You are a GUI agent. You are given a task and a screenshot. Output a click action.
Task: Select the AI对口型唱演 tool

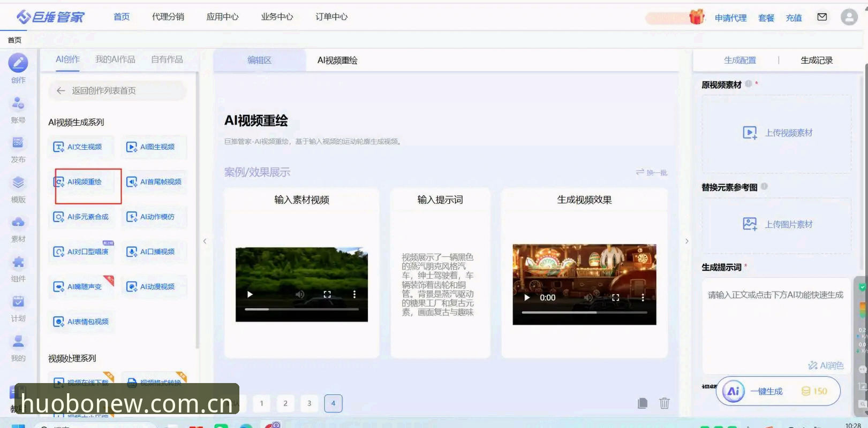coord(81,252)
